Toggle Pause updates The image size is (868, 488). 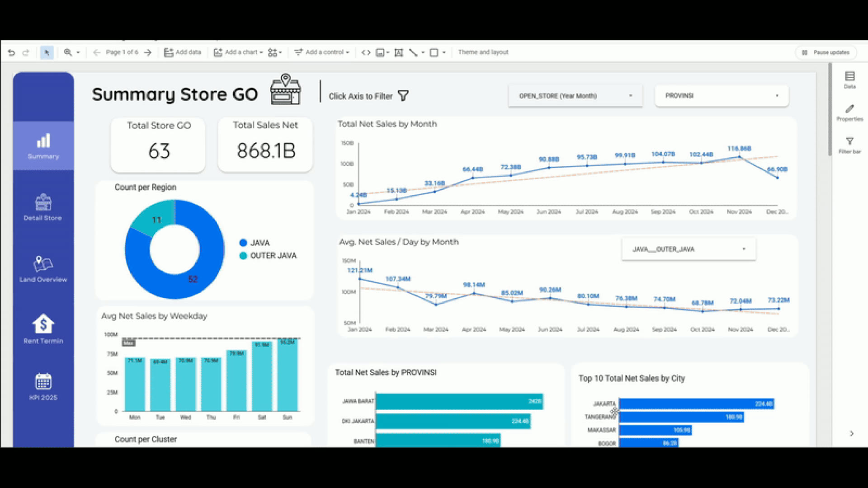(x=826, y=52)
